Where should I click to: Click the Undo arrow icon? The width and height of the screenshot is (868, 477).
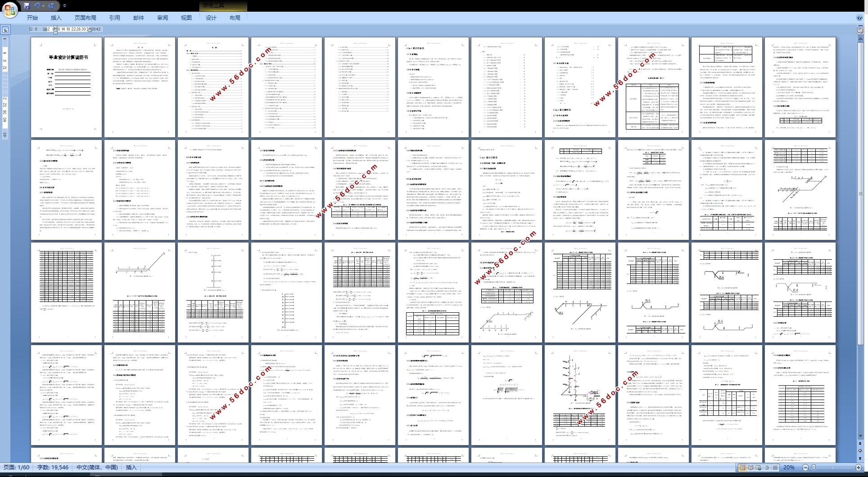37,6
